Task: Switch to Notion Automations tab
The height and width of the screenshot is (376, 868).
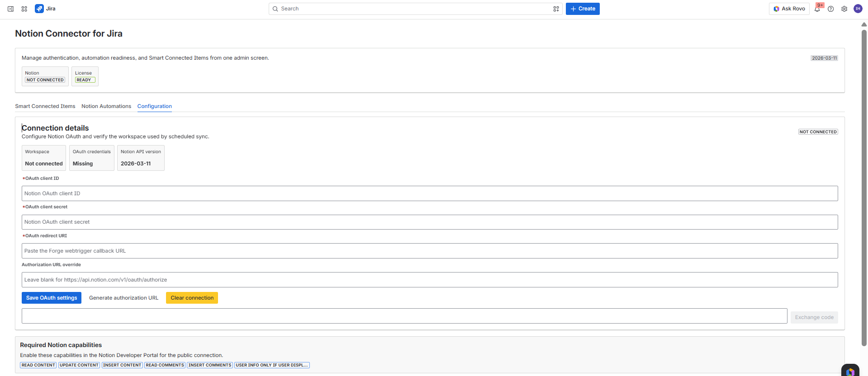Action: coord(106,106)
